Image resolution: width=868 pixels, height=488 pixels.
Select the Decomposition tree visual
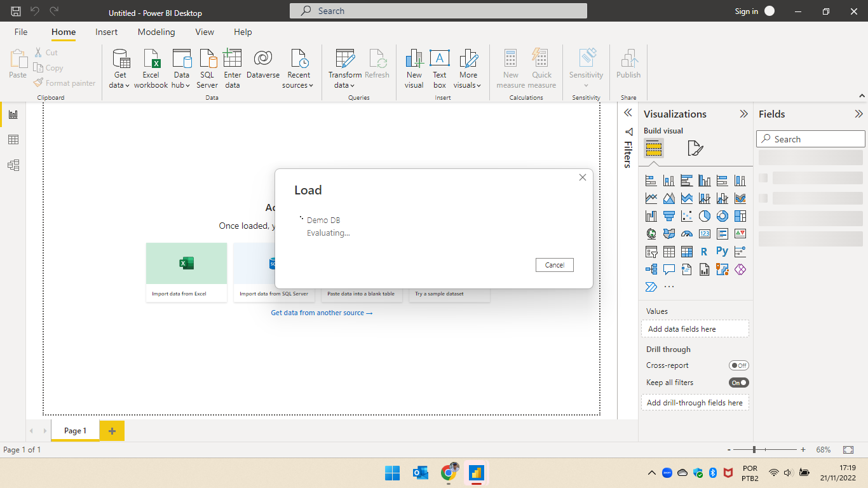point(651,269)
